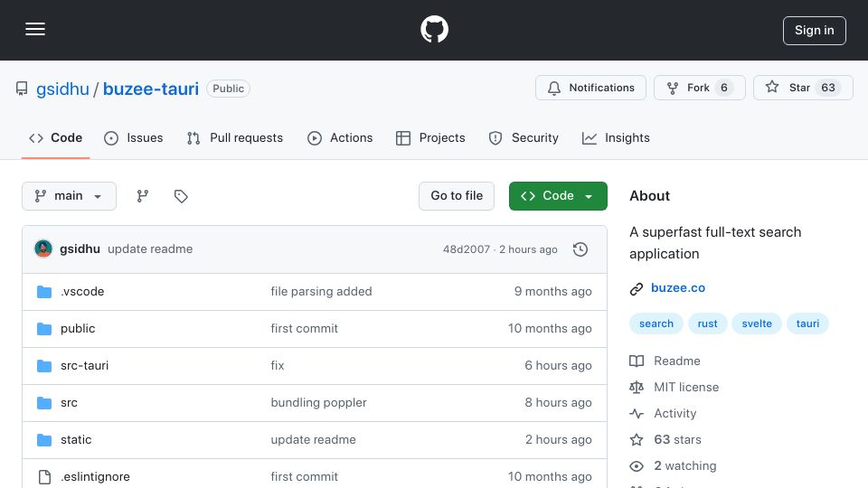Screen dimensions: 868x488
Task: Click '8 hours ago' on src row
Action: [558, 403]
